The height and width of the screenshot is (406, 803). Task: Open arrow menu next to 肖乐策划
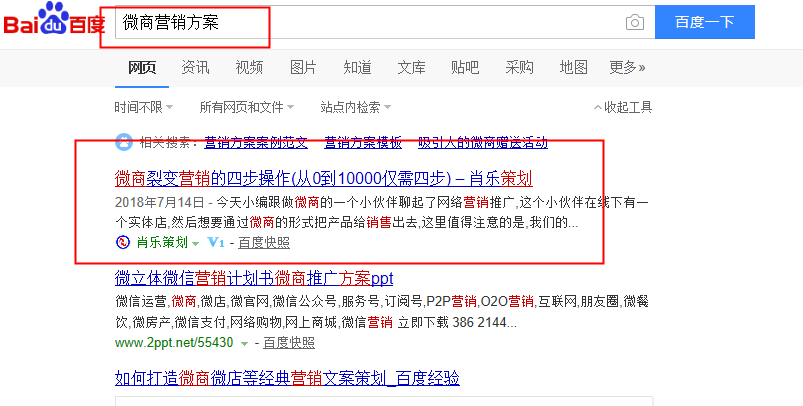[x=197, y=243]
